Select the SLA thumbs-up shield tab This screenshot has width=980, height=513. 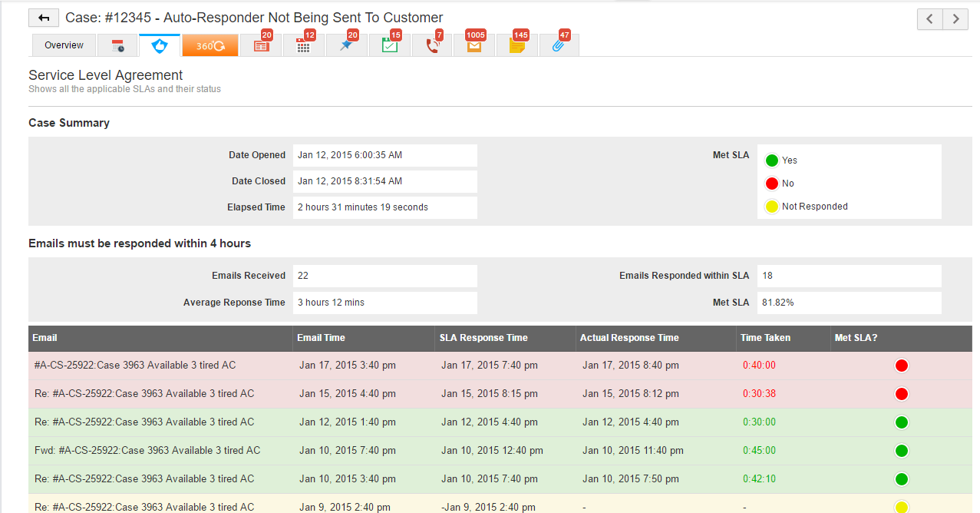[160, 45]
